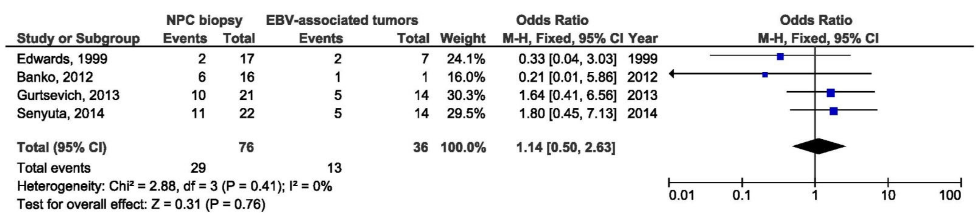The width and height of the screenshot is (980, 215).
Task: Select the "Study or Subgroup" column header
Action: point(78,39)
